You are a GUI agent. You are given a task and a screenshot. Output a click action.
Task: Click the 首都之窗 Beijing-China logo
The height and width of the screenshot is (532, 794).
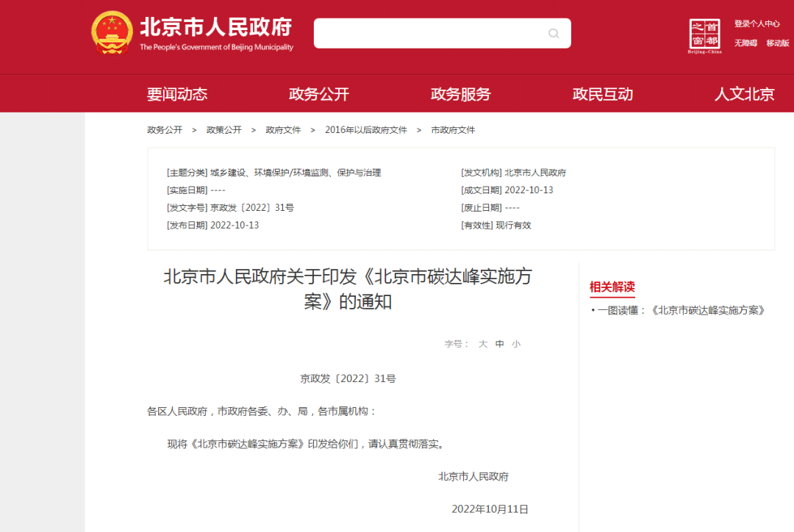click(704, 35)
